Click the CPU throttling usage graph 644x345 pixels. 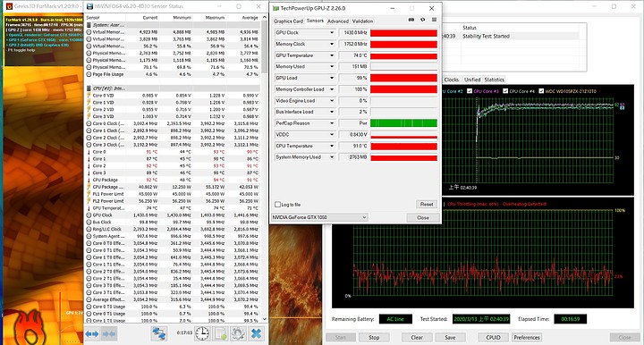pyautogui.click(x=483, y=253)
